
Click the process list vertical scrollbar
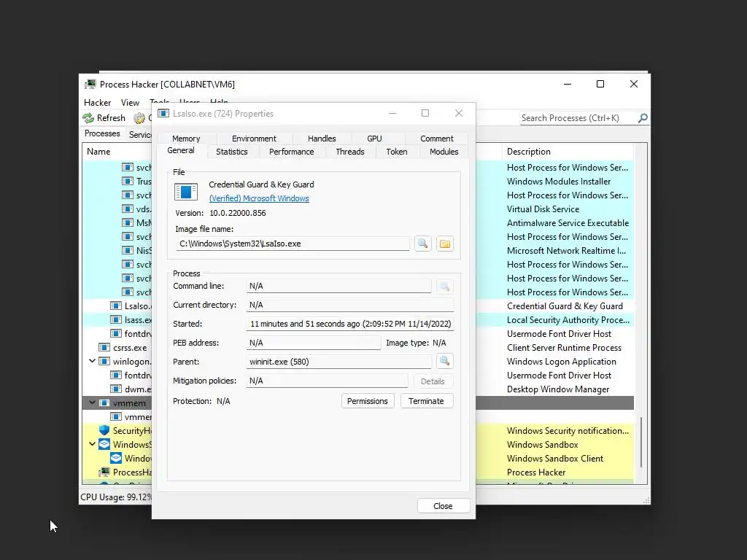click(x=640, y=441)
